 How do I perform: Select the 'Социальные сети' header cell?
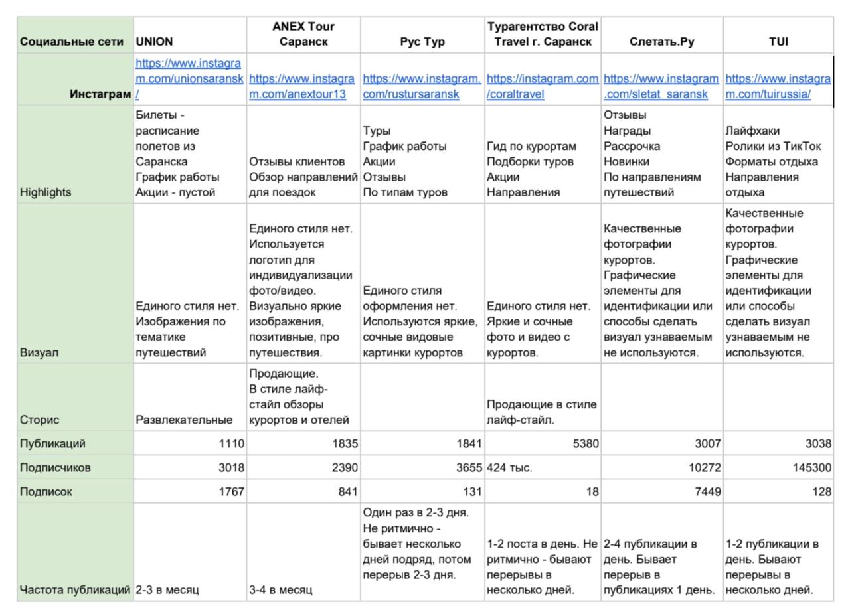tap(75, 35)
